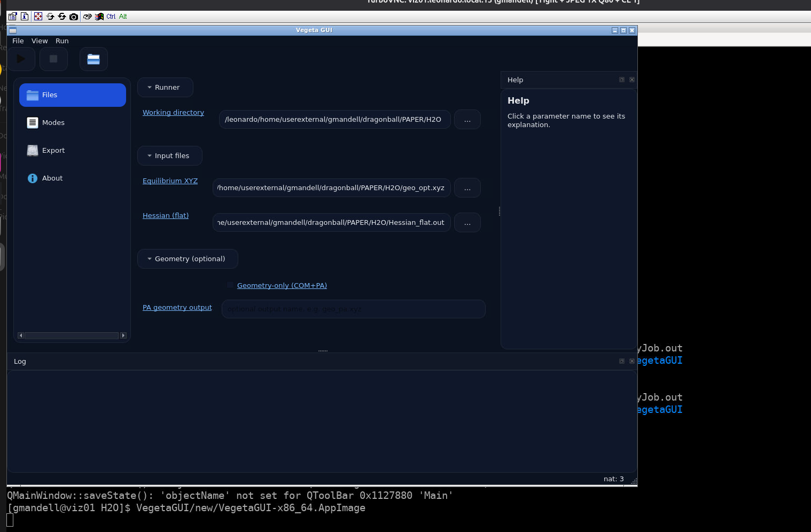Close the Vegeta GUI window
This screenshot has width=811, height=532.
click(x=632, y=30)
